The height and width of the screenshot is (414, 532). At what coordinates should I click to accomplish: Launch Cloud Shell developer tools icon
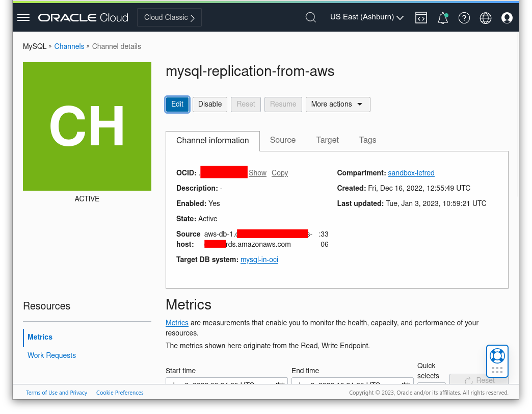421,18
